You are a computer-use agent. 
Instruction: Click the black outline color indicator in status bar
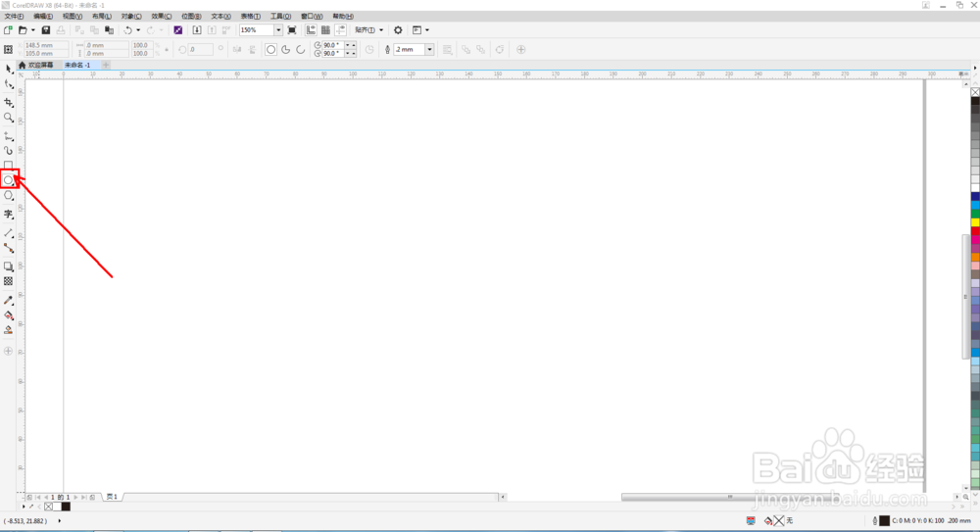[884, 521]
